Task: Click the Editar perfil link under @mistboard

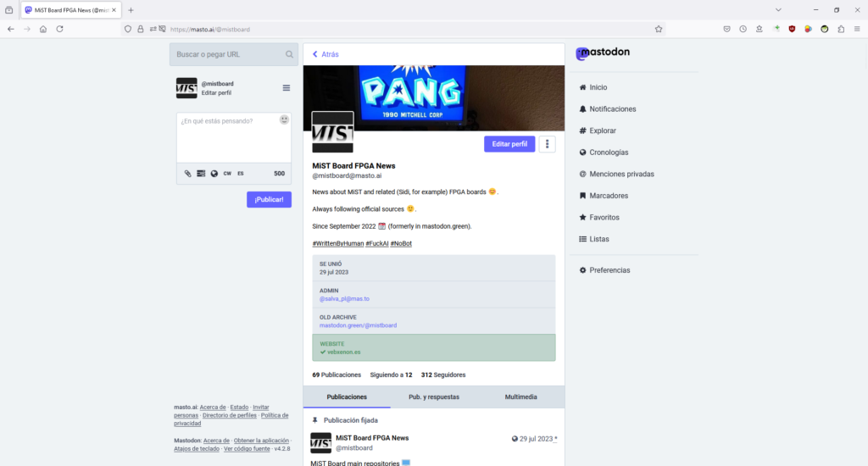Action: pos(216,93)
